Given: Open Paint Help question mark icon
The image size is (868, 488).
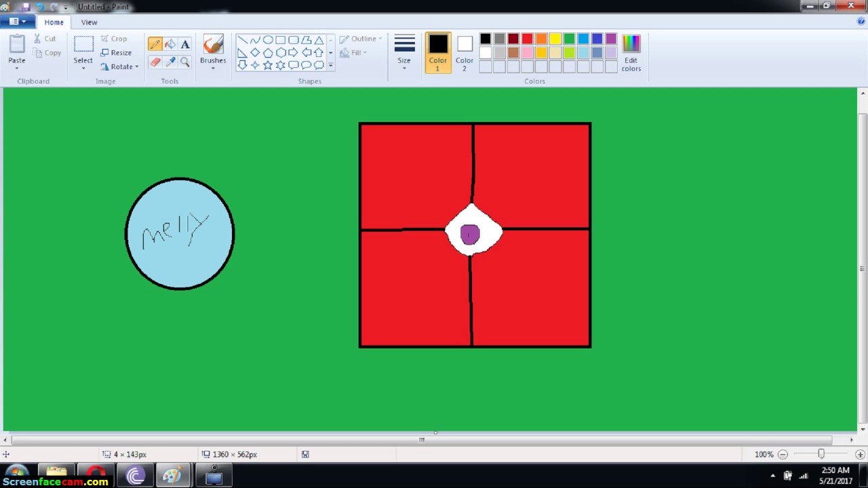Looking at the screenshot, I should pyautogui.click(x=861, y=22).
